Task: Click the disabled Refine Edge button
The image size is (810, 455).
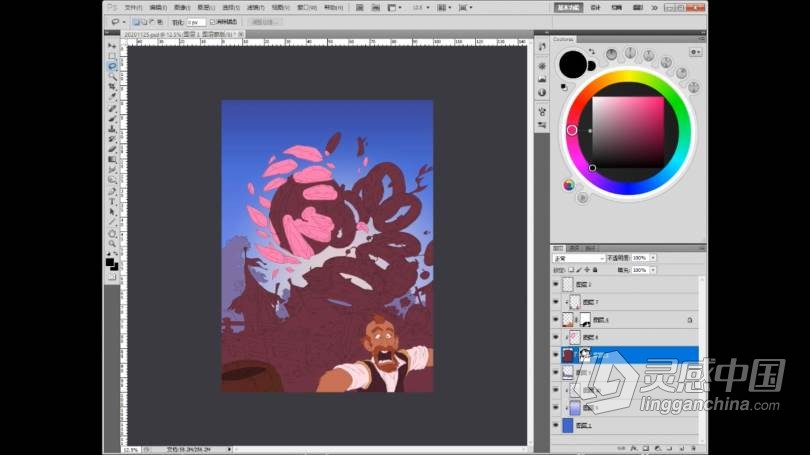Action: pyautogui.click(x=265, y=22)
